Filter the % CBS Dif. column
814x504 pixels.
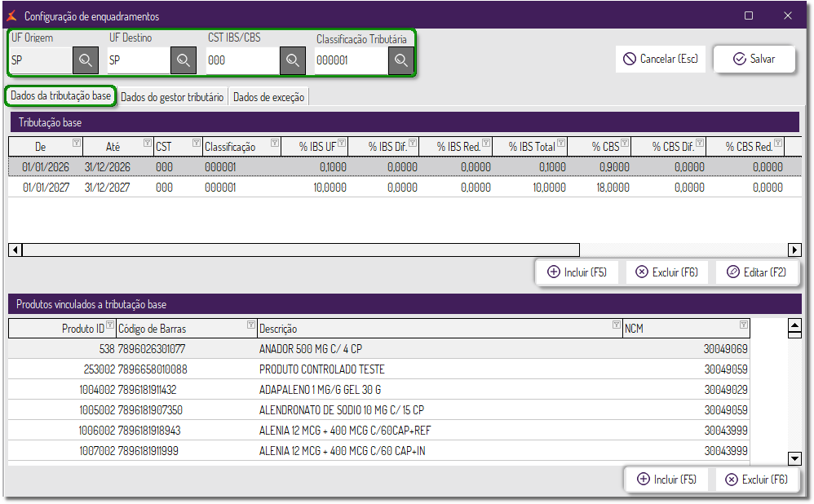pyautogui.click(x=700, y=143)
